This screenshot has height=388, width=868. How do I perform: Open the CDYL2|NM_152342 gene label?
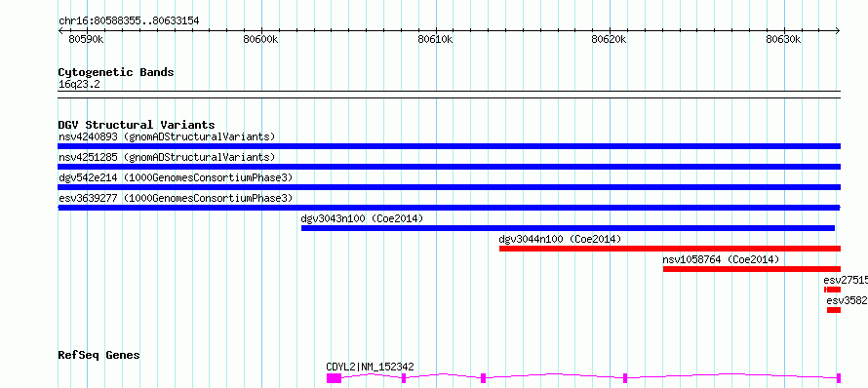click(370, 367)
